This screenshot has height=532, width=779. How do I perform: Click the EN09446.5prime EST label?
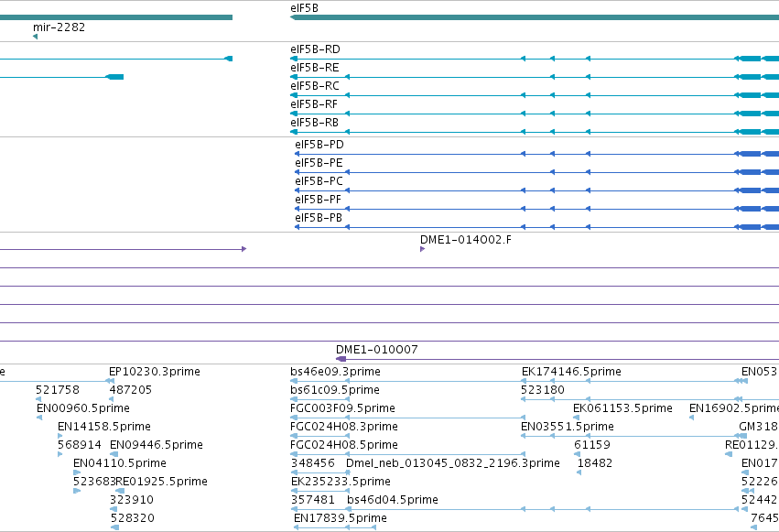coord(156,445)
